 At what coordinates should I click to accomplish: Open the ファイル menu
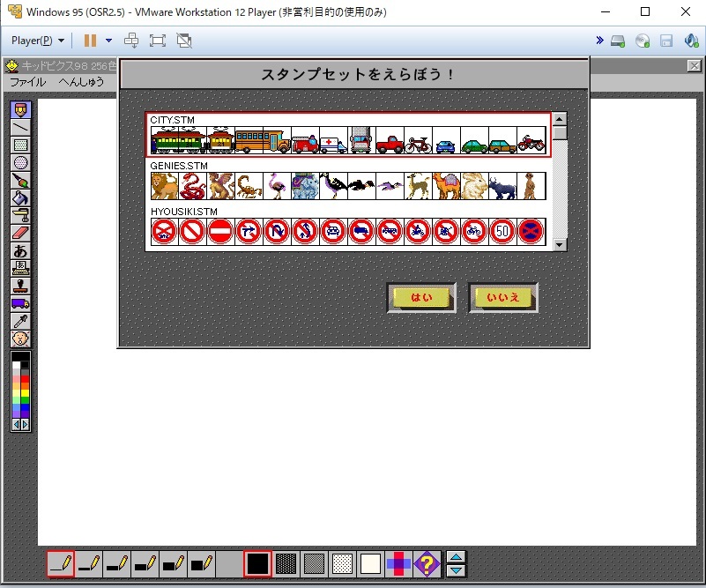pos(28,82)
